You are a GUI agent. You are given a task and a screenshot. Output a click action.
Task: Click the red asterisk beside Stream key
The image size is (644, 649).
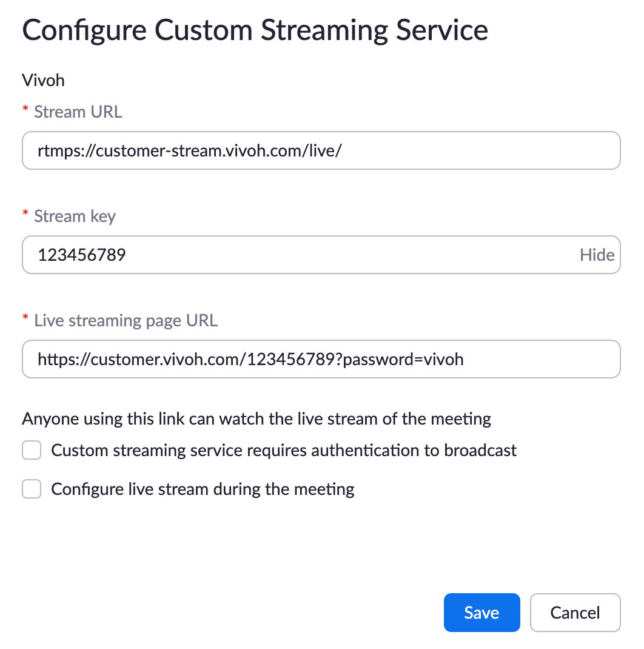coord(25,214)
